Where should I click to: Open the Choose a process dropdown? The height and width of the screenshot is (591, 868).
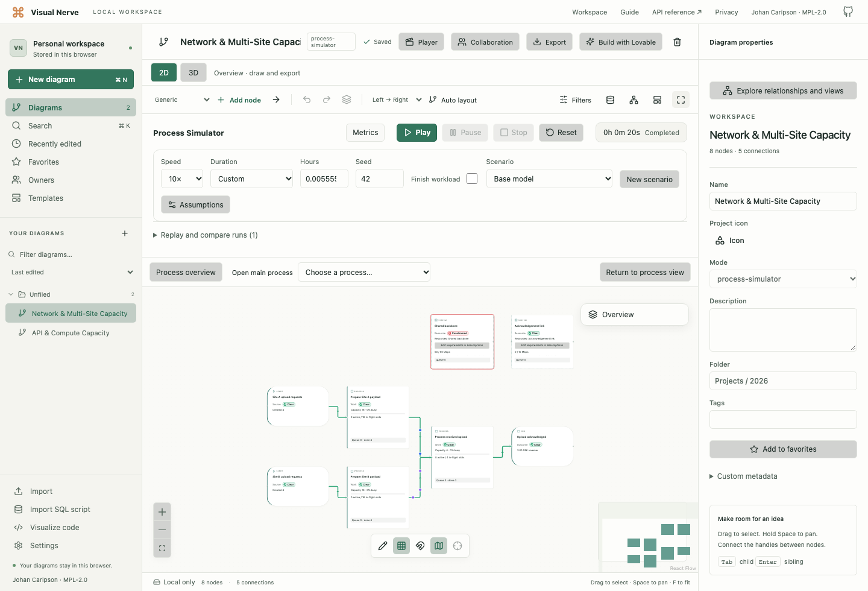coord(365,272)
